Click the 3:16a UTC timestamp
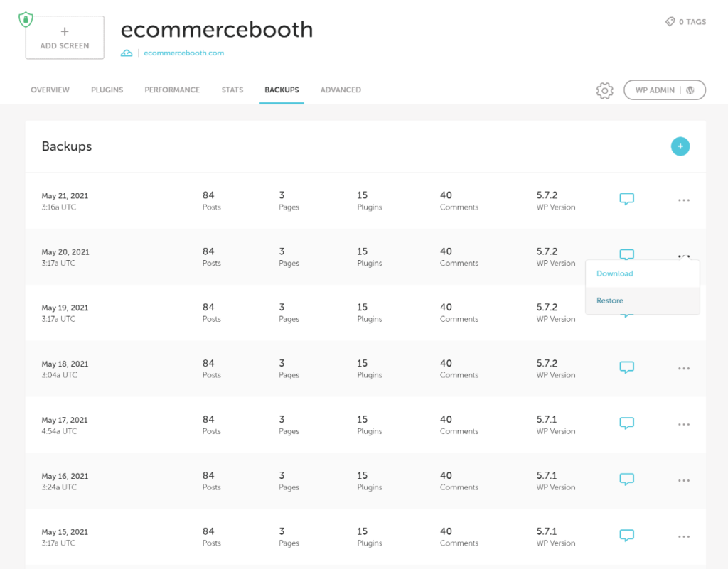 pos(58,207)
